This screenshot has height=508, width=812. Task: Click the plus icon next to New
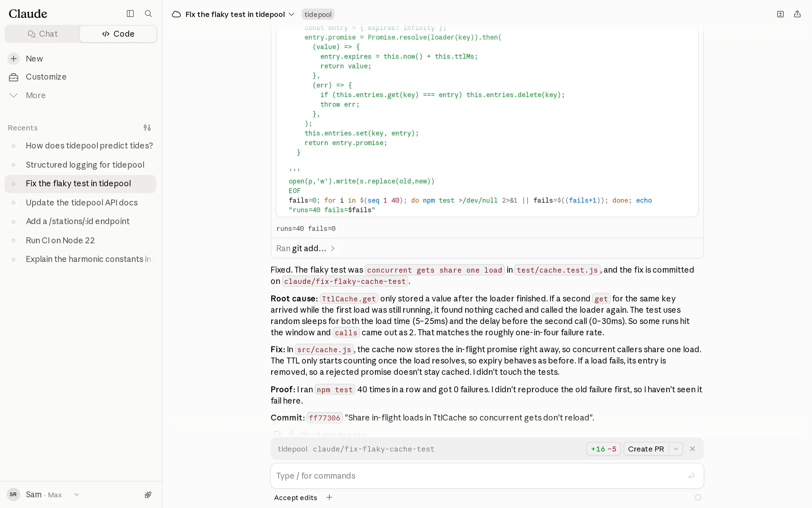14,59
